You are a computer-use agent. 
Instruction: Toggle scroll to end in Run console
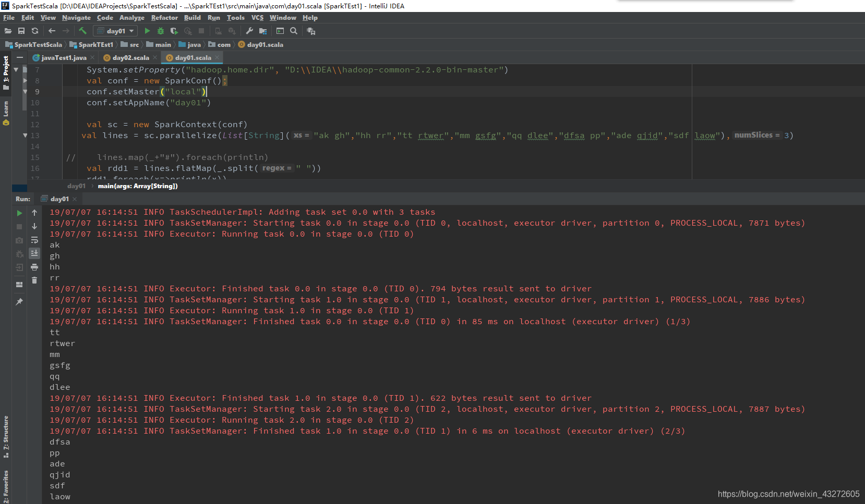pyautogui.click(x=34, y=253)
